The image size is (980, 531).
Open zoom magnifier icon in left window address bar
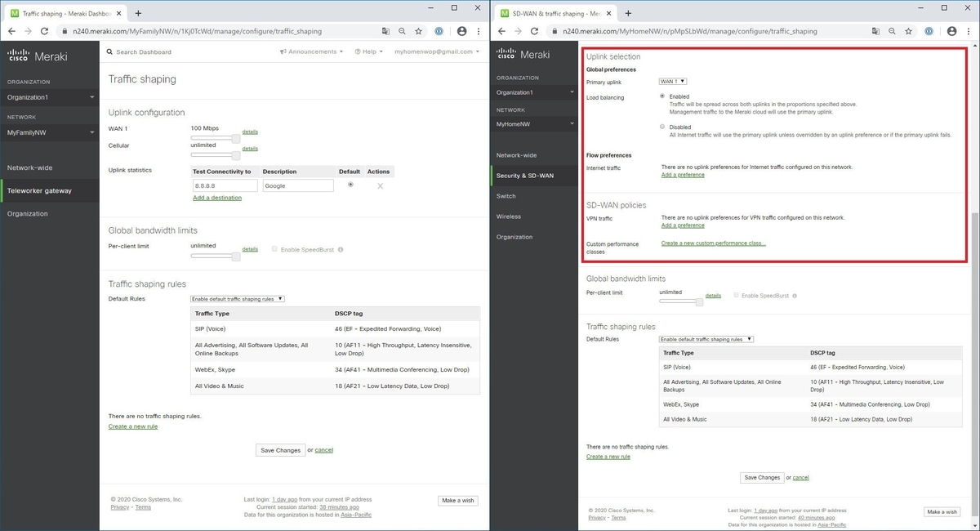(403, 31)
